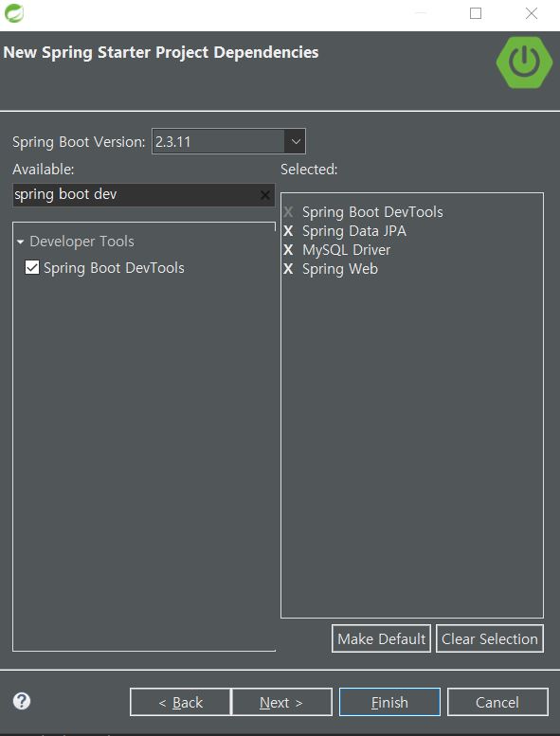Screen dimensions: 560x736
Task: Close the dialog window
Action: click(x=532, y=13)
